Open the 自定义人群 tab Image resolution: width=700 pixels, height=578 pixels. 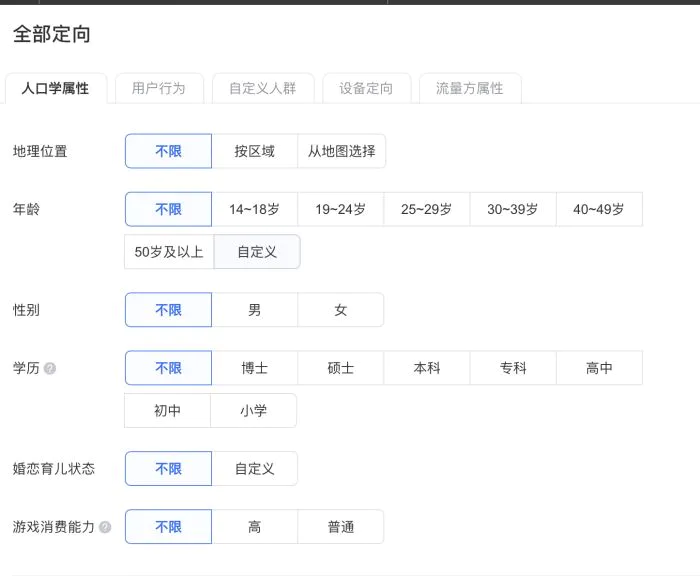pyautogui.click(x=263, y=88)
